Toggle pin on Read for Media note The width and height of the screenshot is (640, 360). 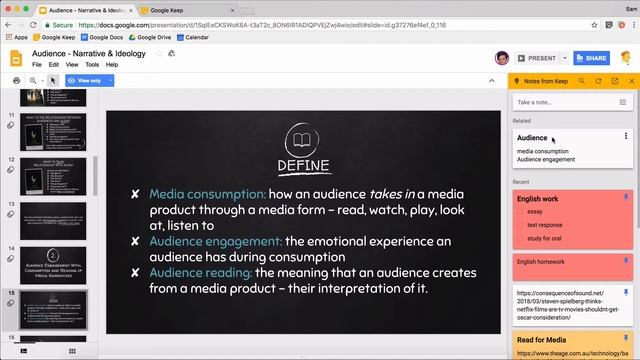626,338
